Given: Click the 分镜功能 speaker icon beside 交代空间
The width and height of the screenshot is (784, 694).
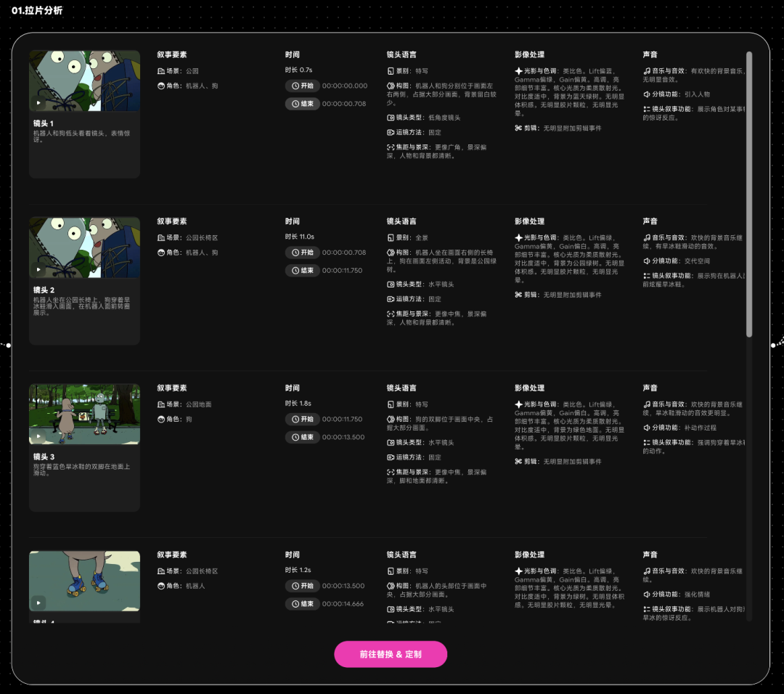Looking at the screenshot, I should coord(647,261).
